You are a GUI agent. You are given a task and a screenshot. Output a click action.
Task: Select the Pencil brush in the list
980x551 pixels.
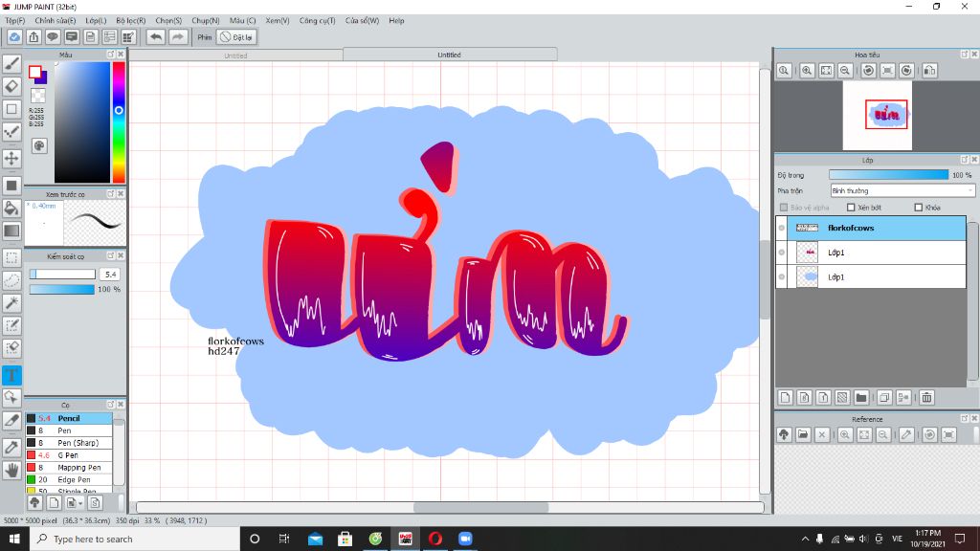[69, 418]
